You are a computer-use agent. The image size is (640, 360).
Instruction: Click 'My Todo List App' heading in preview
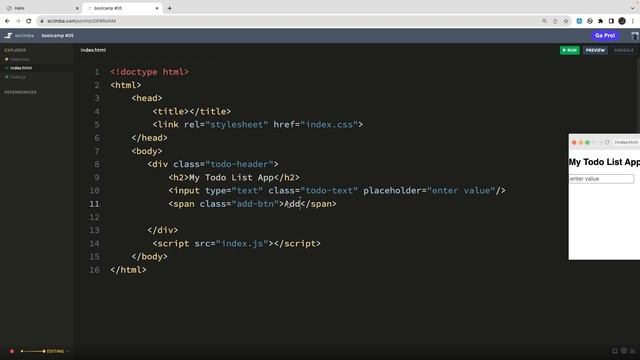tap(604, 162)
